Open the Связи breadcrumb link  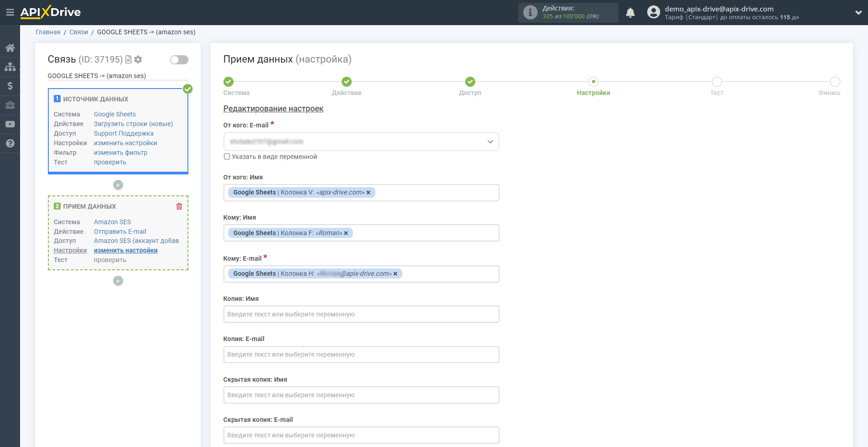click(78, 32)
